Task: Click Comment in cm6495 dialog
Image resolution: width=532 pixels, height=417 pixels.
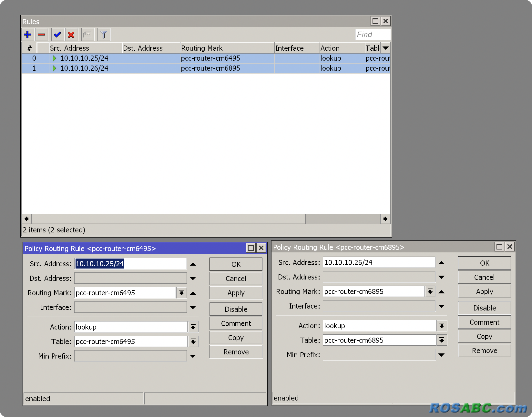Action: (x=236, y=323)
